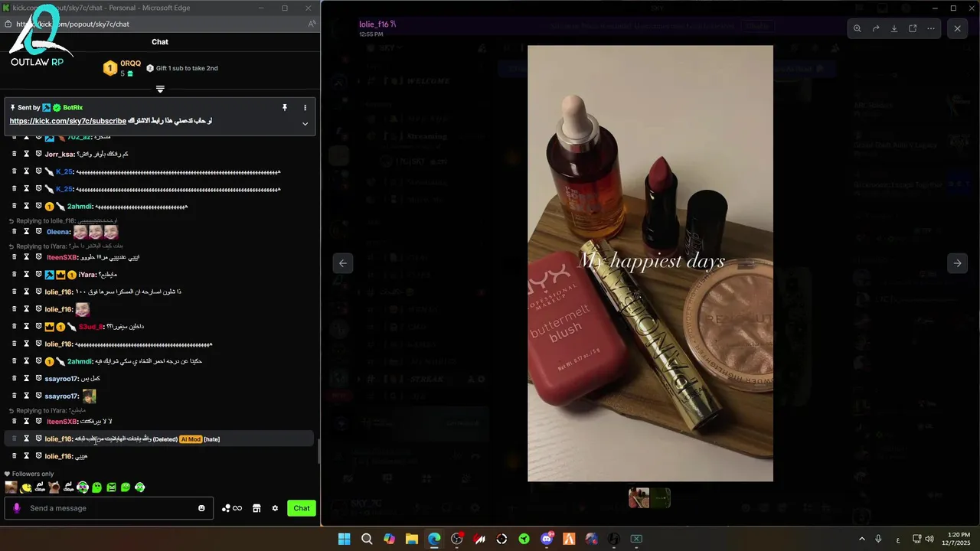Open the emoji picker in message box
This screenshot has width=980, height=551.
pos(201,508)
